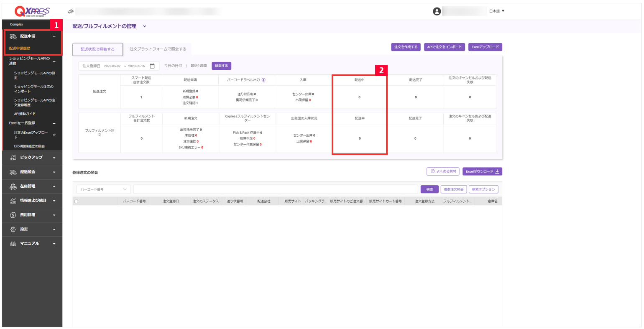Viewport: 644px width, 329px height.
Task: Click the 費用管理 dollar icon
Action: (13, 215)
